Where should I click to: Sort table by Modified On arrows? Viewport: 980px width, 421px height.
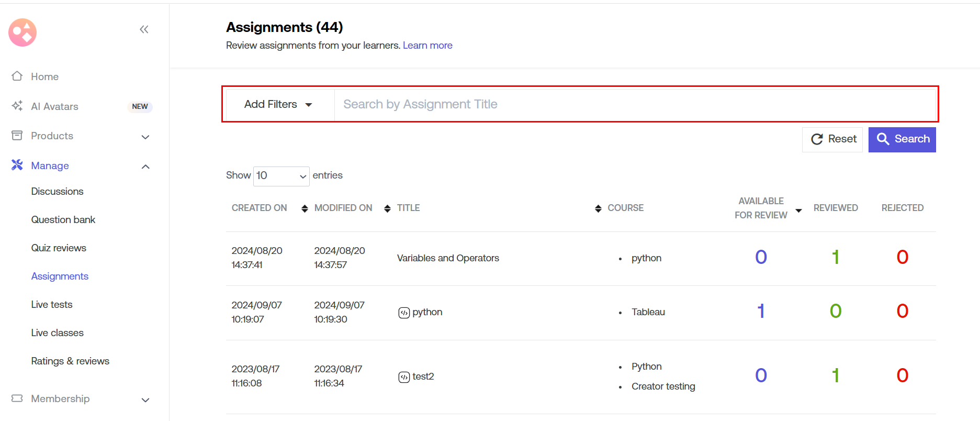(x=387, y=208)
